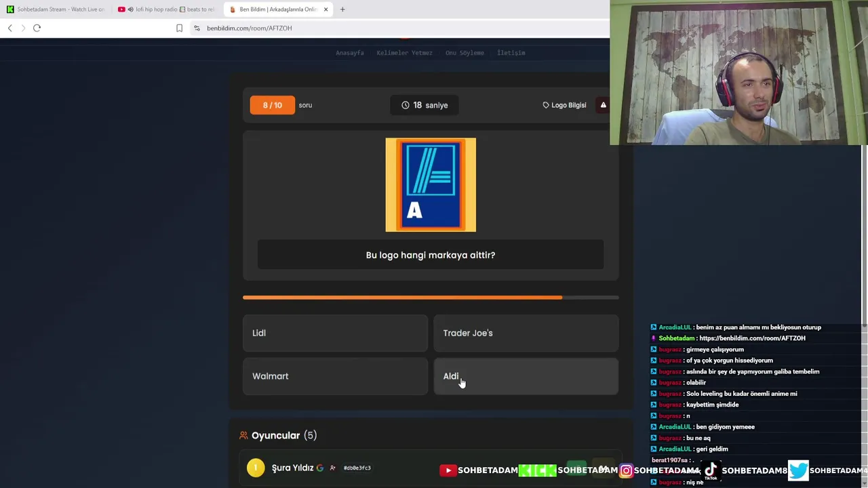The width and height of the screenshot is (868, 488).
Task: Click the browser forward arrow
Action: 23,28
